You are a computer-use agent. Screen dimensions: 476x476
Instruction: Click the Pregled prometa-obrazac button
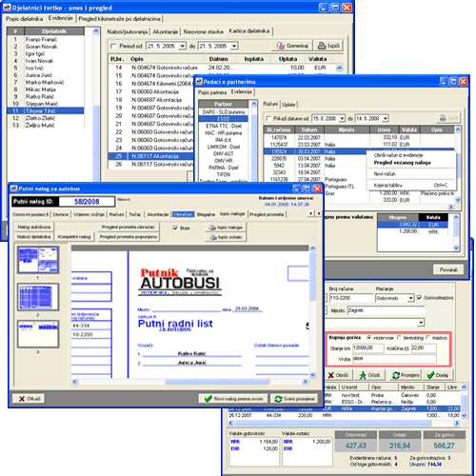coord(129,227)
